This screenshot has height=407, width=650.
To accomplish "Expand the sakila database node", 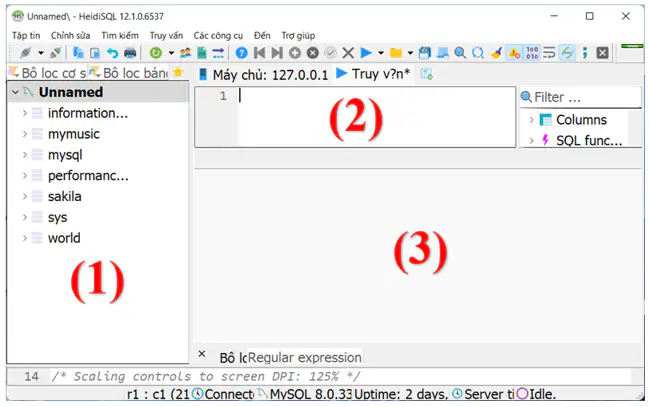I will point(24,196).
